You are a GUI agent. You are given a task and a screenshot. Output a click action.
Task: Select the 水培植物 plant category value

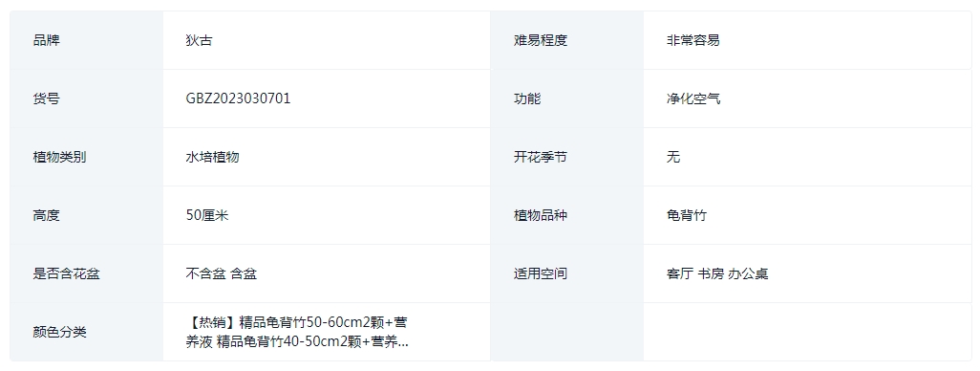tap(212, 157)
